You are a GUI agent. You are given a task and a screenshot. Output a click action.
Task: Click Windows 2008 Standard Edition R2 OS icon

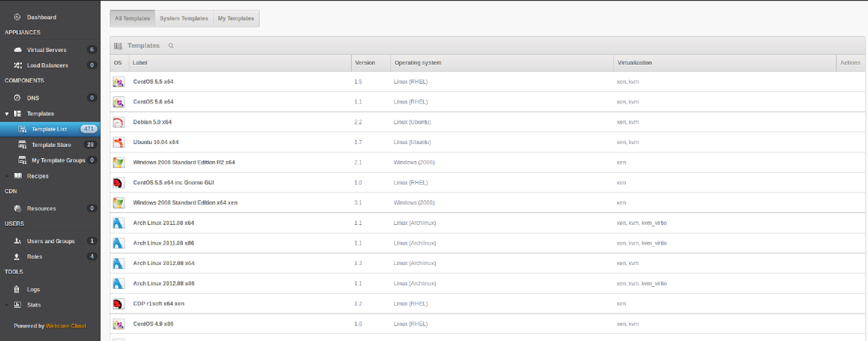(118, 162)
